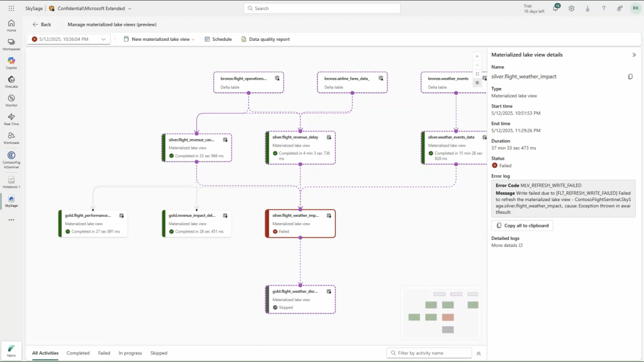This screenshot has height=362, width=644.
Task: Show more sidebar items via ellipsis
Action: coord(11,220)
